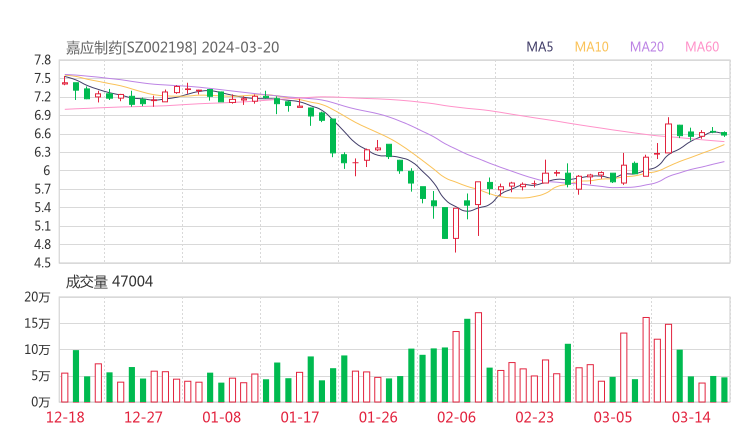Screen dimensions: 740x440
Task: Toggle the MA10 moving average legend
Action: [x=592, y=47]
